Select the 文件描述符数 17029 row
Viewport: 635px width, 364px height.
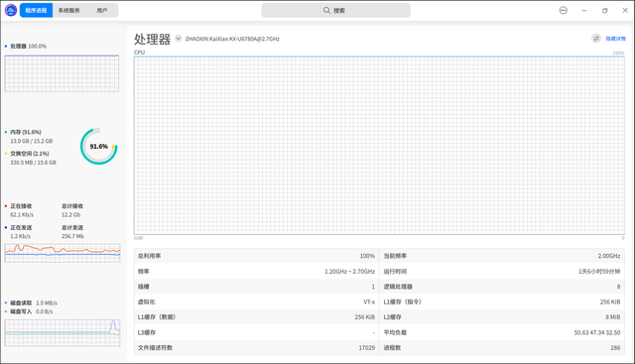pos(256,348)
